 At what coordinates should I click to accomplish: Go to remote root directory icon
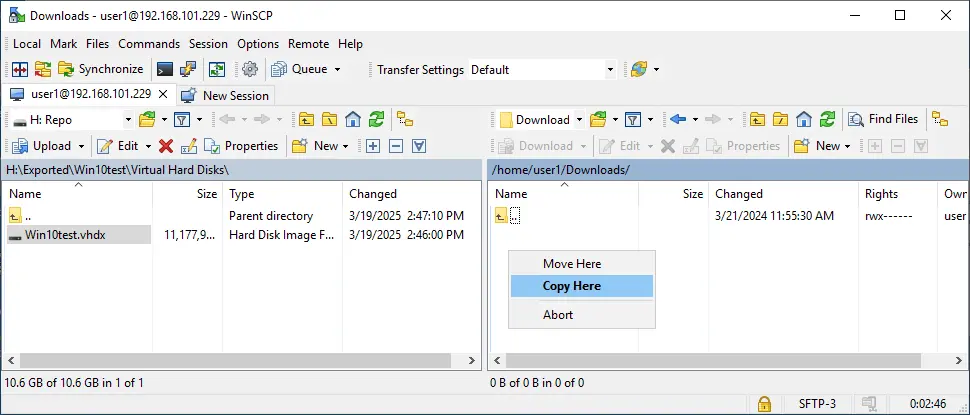pyautogui.click(x=781, y=119)
